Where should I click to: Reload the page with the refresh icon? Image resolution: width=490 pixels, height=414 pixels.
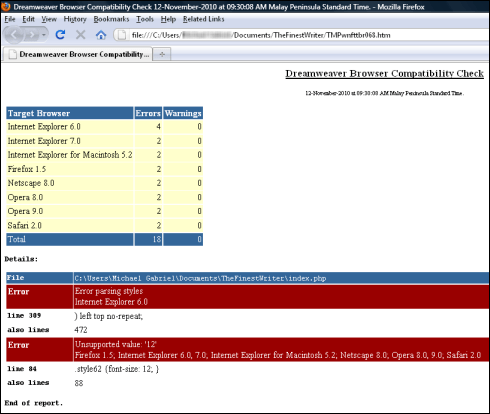pyautogui.click(x=60, y=35)
